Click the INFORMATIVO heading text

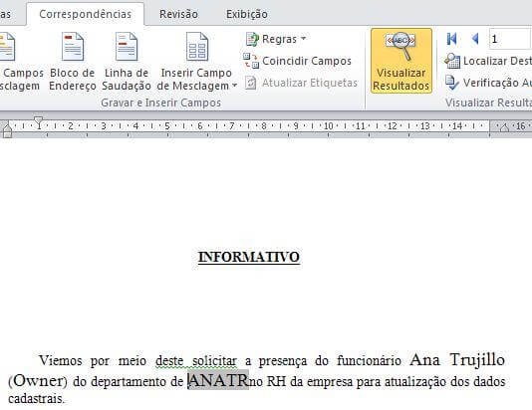pos(249,257)
